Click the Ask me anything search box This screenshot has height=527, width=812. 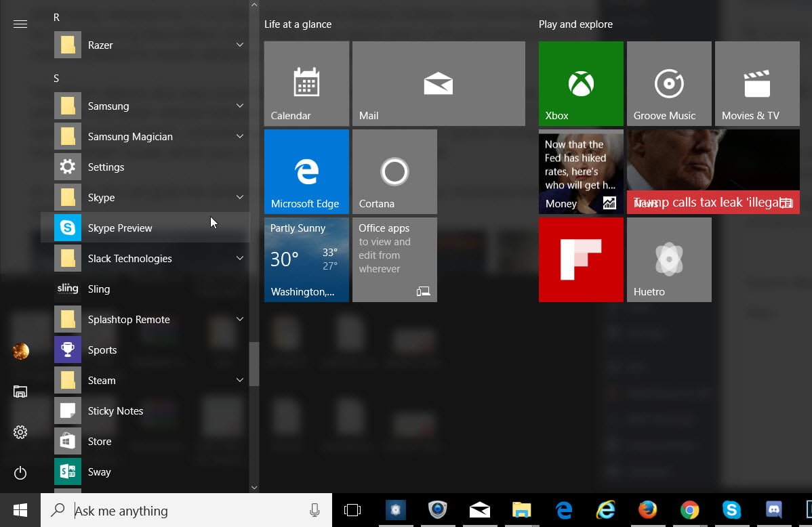[x=186, y=511]
